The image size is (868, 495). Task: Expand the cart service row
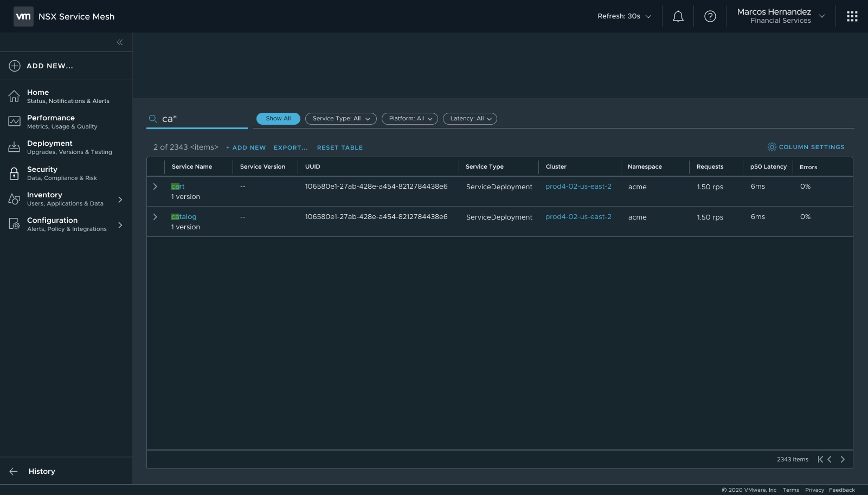pyautogui.click(x=155, y=187)
